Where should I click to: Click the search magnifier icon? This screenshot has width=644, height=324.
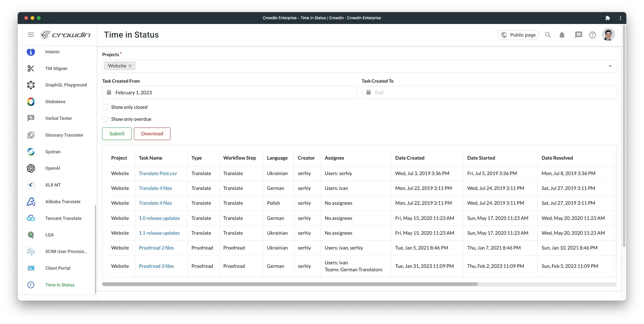[548, 35]
